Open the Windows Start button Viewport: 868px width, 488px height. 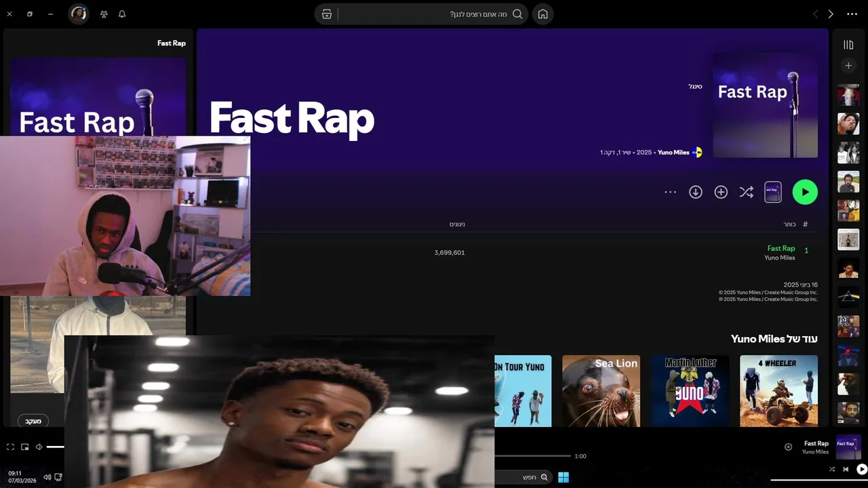point(564,477)
